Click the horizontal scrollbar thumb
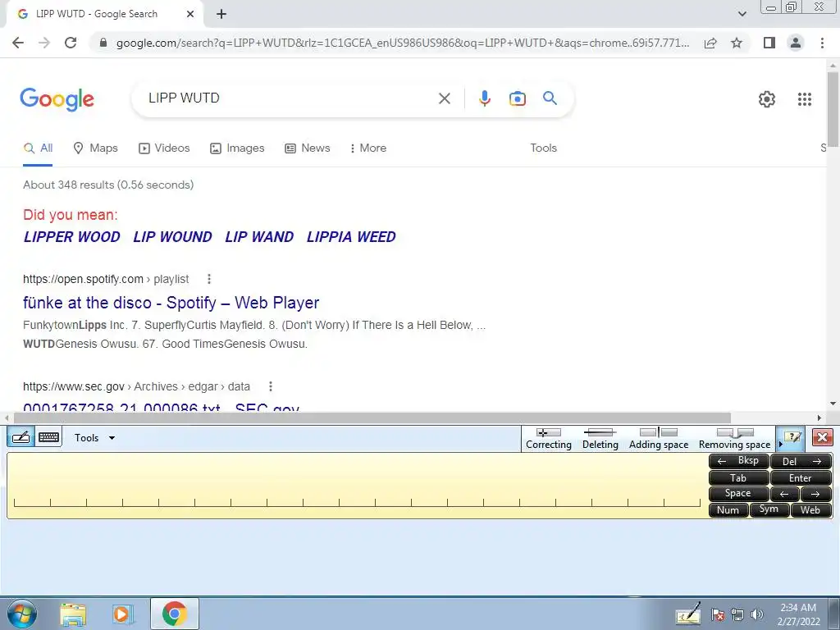This screenshot has height=630, width=840. coord(372,418)
